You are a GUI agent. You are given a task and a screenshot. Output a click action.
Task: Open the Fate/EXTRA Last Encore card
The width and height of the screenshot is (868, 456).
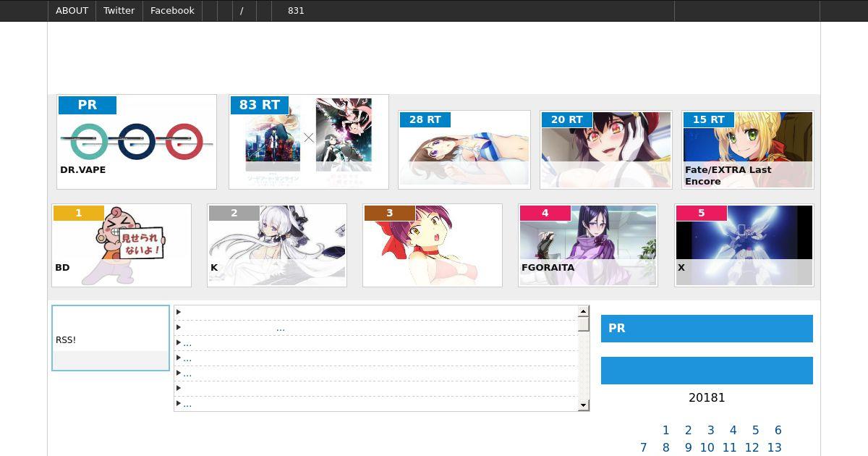[x=748, y=150]
